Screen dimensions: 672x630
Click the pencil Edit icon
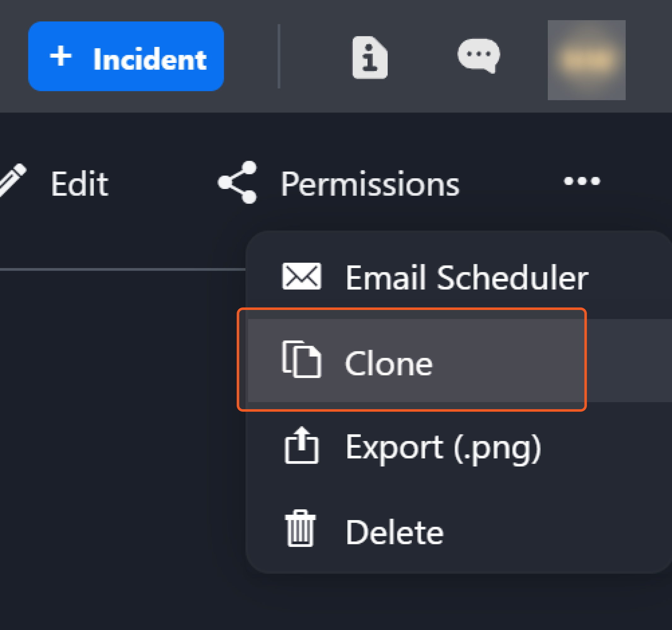pyautogui.click(x=13, y=180)
